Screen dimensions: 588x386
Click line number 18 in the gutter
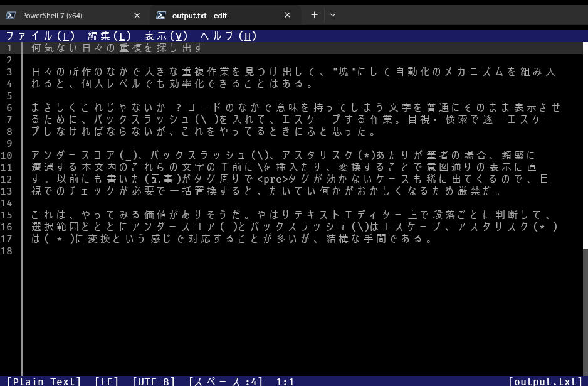pos(6,251)
